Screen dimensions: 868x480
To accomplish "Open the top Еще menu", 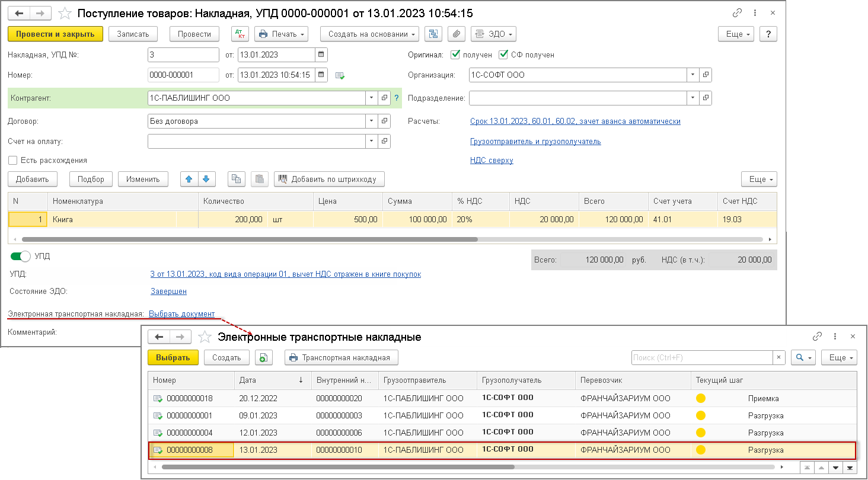I will coord(735,34).
